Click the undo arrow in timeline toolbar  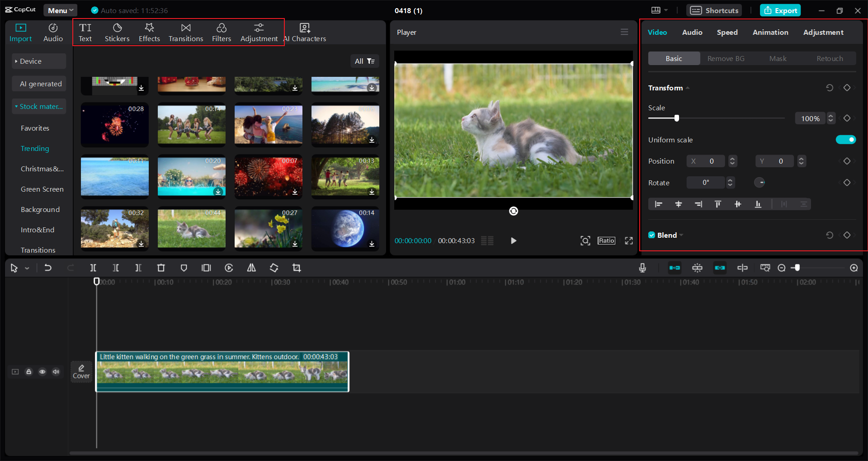click(47, 268)
